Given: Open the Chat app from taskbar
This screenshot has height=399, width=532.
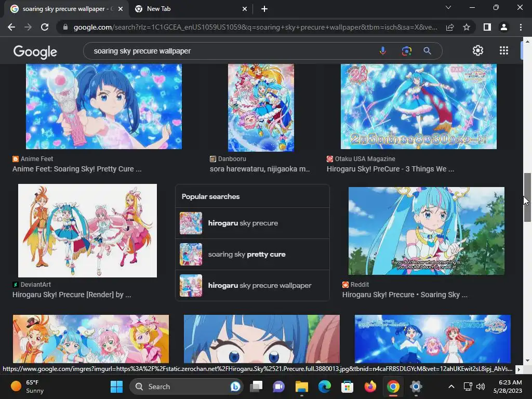Looking at the screenshot, I should tap(279, 387).
